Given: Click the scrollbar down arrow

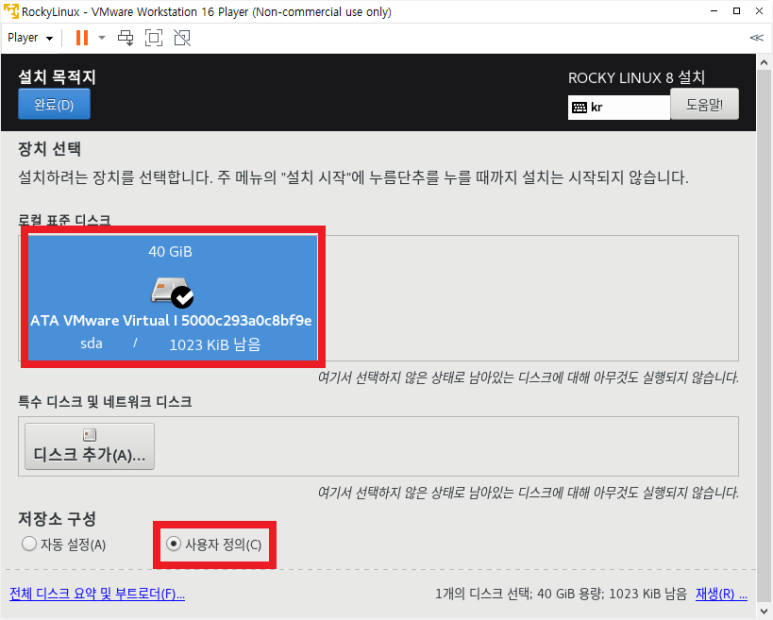Looking at the screenshot, I should 764,611.
